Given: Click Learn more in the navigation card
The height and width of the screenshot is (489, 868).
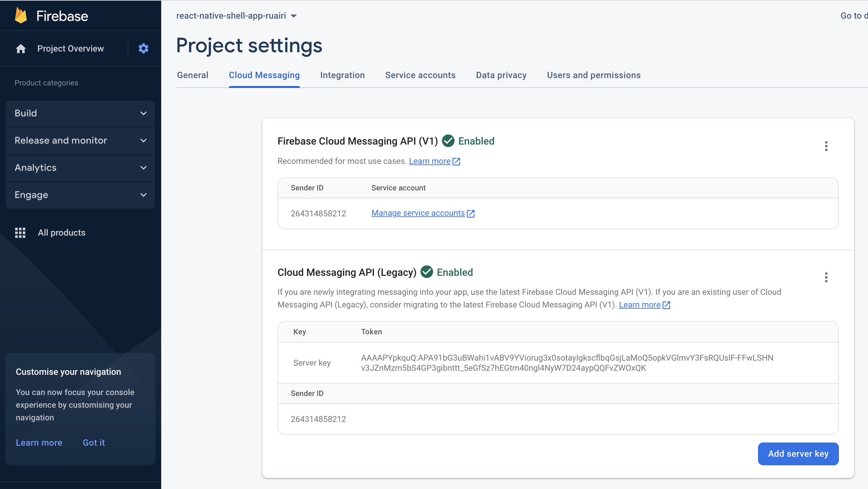Looking at the screenshot, I should click(39, 443).
